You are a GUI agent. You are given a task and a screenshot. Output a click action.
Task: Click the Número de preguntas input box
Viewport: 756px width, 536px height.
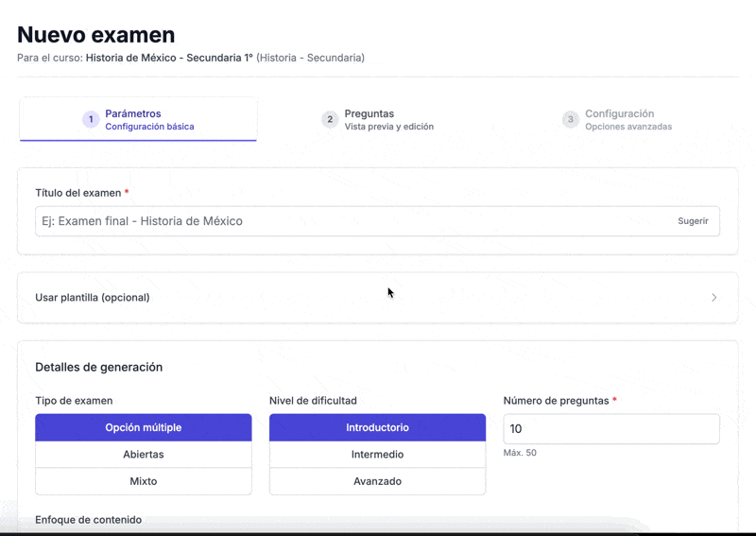click(610, 429)
